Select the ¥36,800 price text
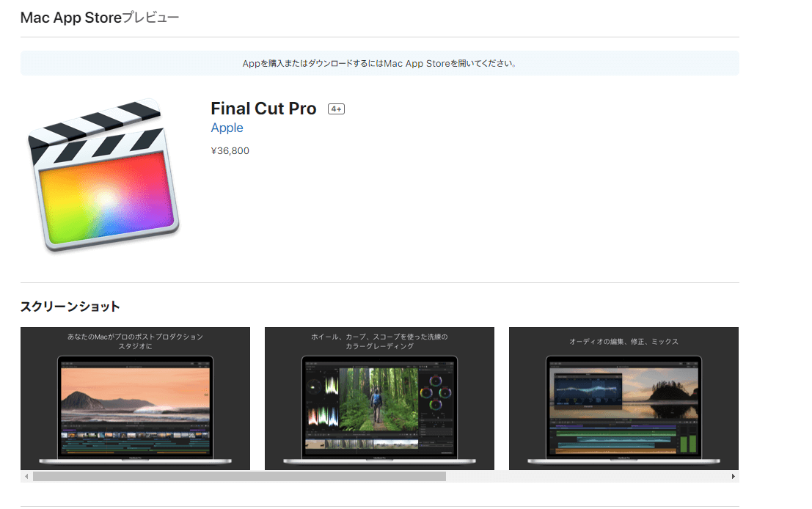 tap(230, 150)
